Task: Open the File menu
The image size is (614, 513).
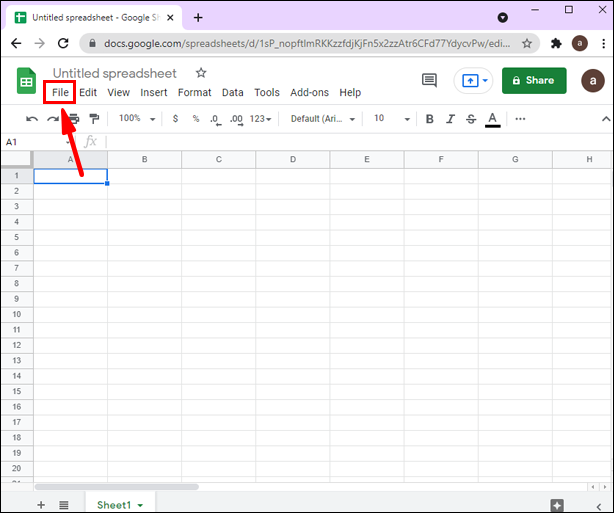Action: click(x=60, y=92)
